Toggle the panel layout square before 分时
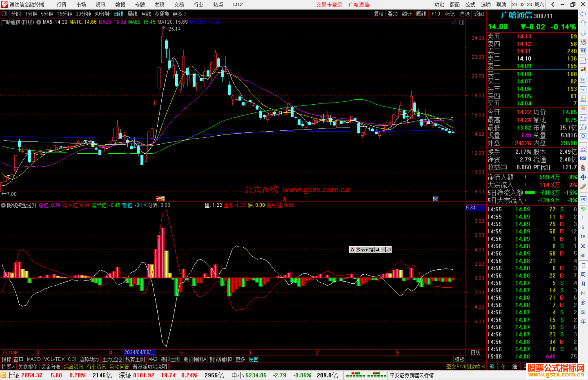 tap(5, 14)
